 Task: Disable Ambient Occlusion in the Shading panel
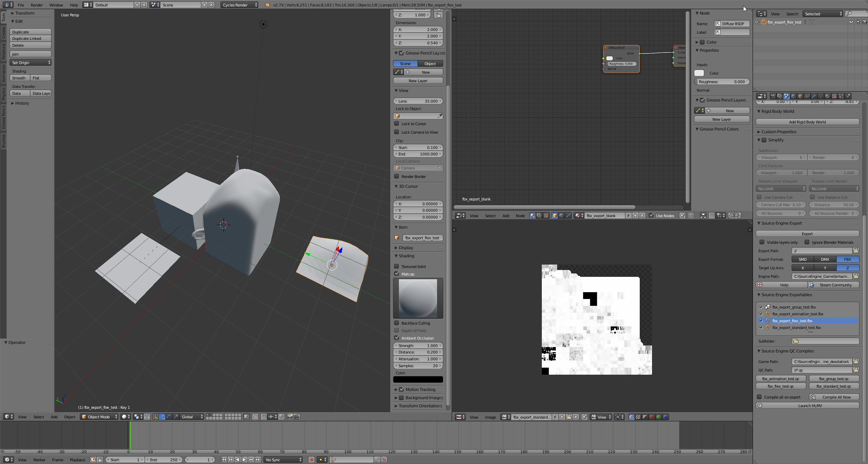coord(397,338)
